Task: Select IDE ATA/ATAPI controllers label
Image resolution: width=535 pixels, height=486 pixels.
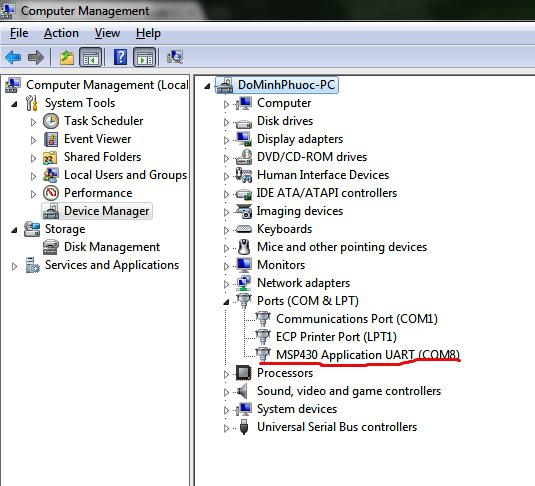Action: click(x=327, y=193)
